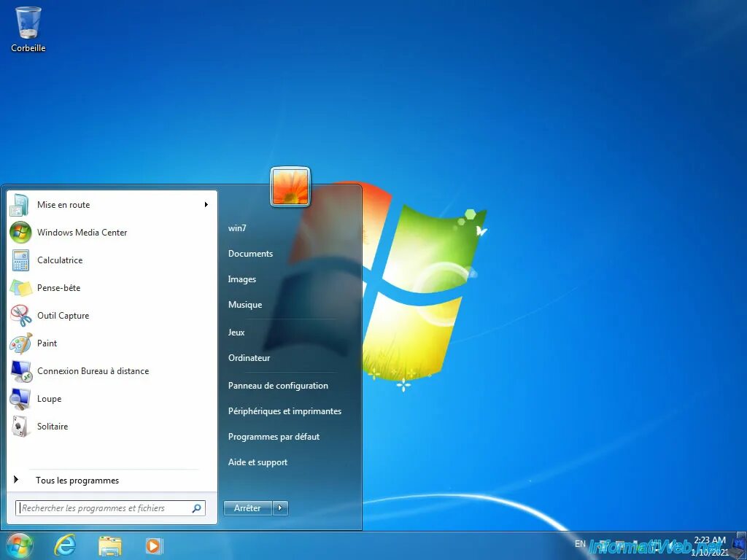Click the EN language indicator

point(580,543)
